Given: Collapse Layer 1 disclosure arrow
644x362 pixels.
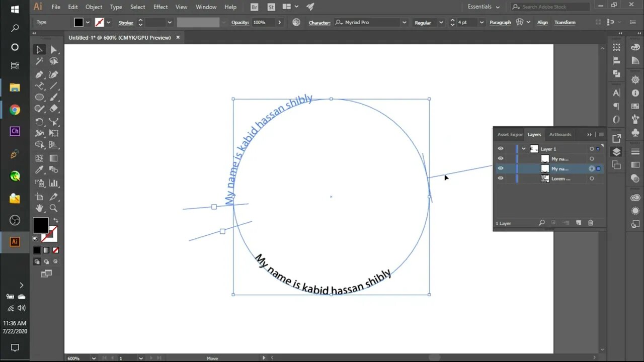Looking at the screenshot, I should 524,149.
